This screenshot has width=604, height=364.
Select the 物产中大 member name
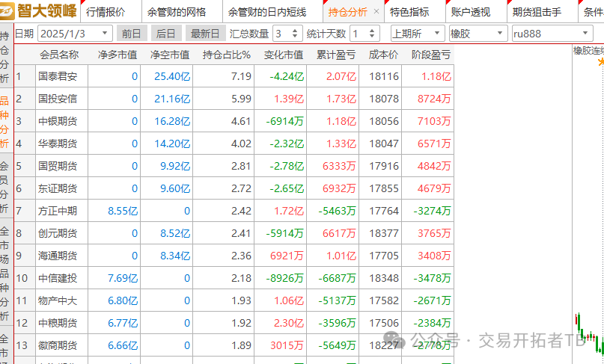coord(58,300)
